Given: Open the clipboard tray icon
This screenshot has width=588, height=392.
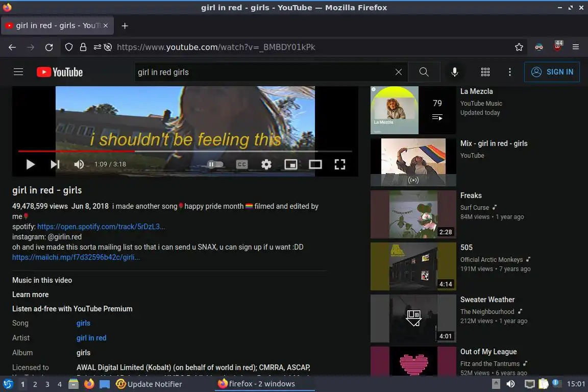Looking at the screenshot, I should (544, 384).
